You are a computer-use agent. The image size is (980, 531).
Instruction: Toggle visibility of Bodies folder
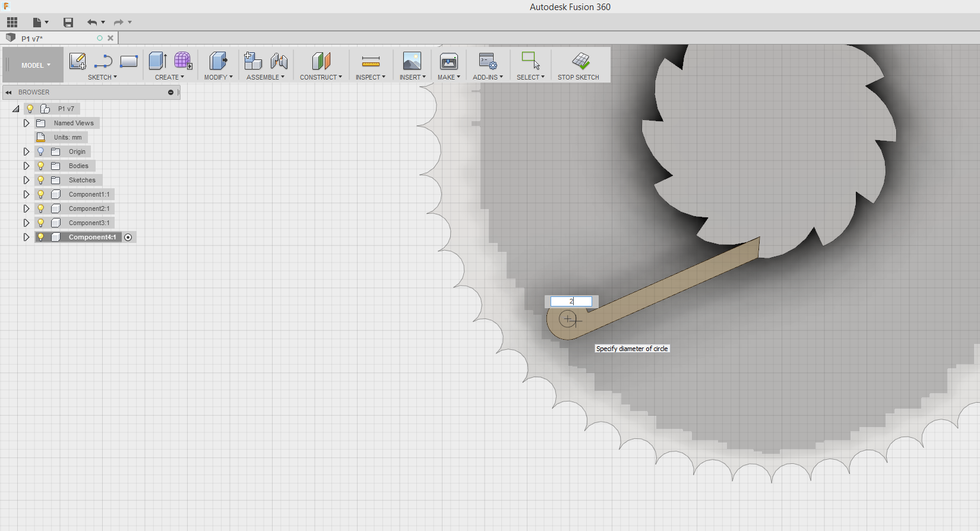pyautogui.click(x=40, y=166)
